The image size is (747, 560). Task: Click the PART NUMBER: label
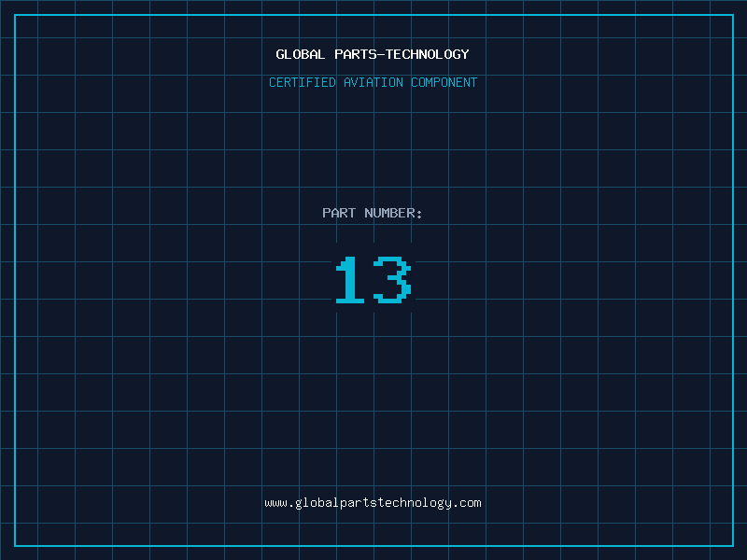coord(373,213)
